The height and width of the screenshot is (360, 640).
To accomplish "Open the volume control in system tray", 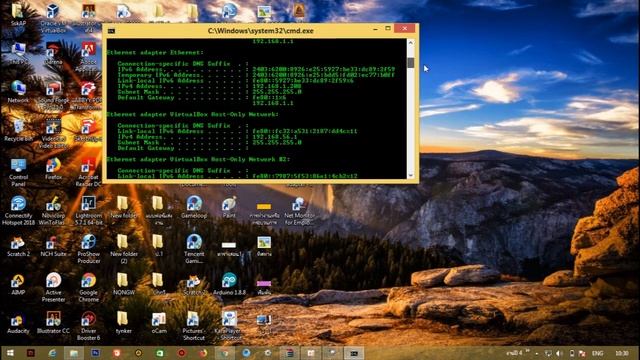I will point(560,353).
